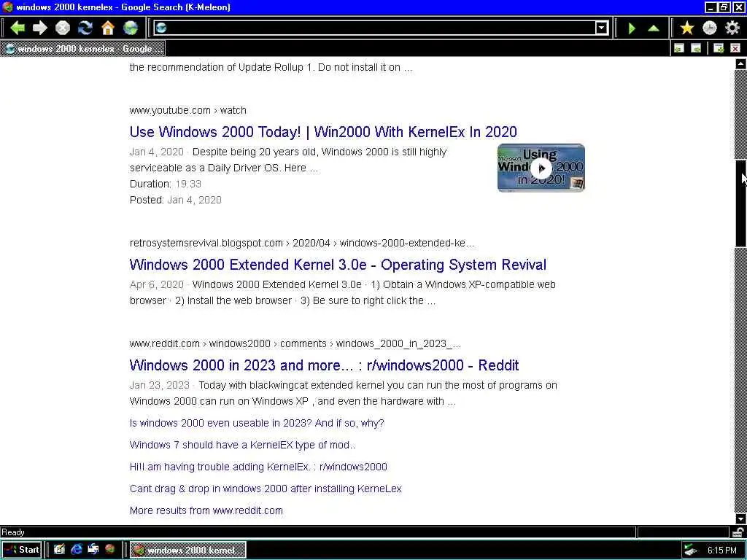Click the vertical scrollbar down arrow
The width and height of the screenshot is (747, 560).
[x=740, y=518]
